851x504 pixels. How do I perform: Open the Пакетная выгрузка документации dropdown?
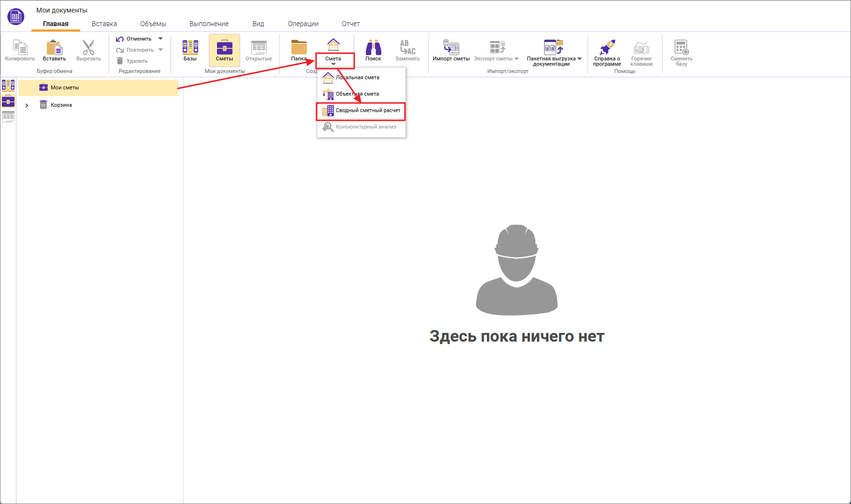point(579,59)
